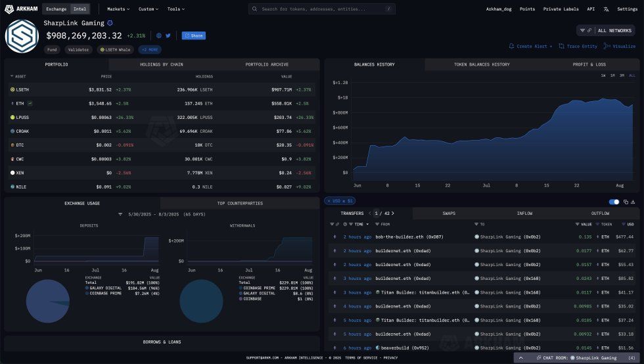
Task: Select the 1W chart range
Action: click(x=603, y=76)
